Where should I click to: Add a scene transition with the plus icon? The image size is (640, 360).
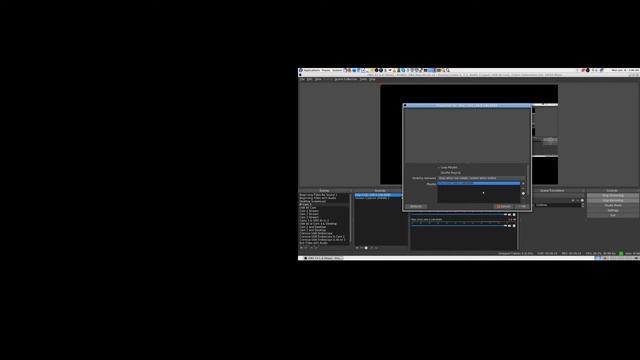point(573,200)
